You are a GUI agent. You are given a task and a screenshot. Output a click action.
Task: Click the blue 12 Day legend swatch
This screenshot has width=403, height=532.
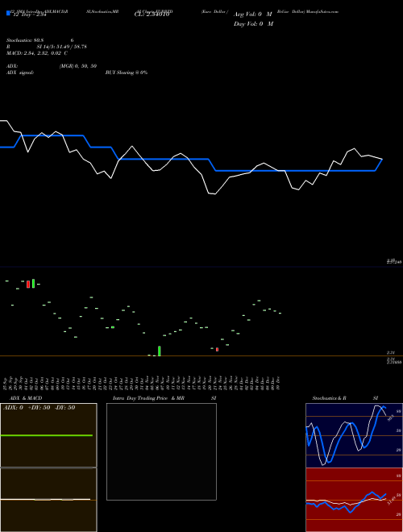pos(8,13)
